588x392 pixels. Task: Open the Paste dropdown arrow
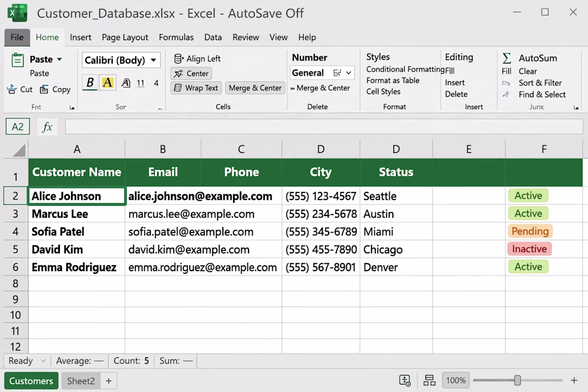[x=59, y=59]
